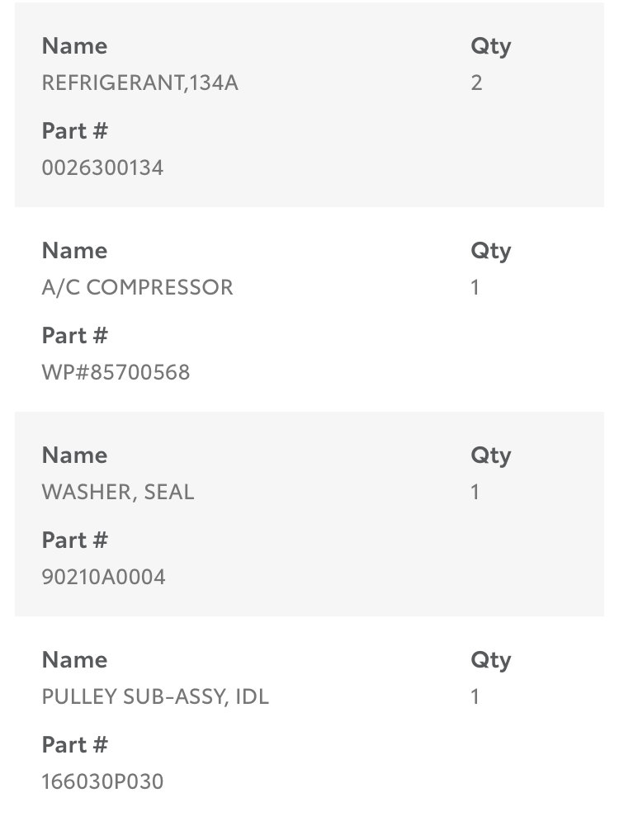The image size is (619, 840).
Task: Click part number WP#85700568
Action: pyautogui.click(x=116, y=372)
